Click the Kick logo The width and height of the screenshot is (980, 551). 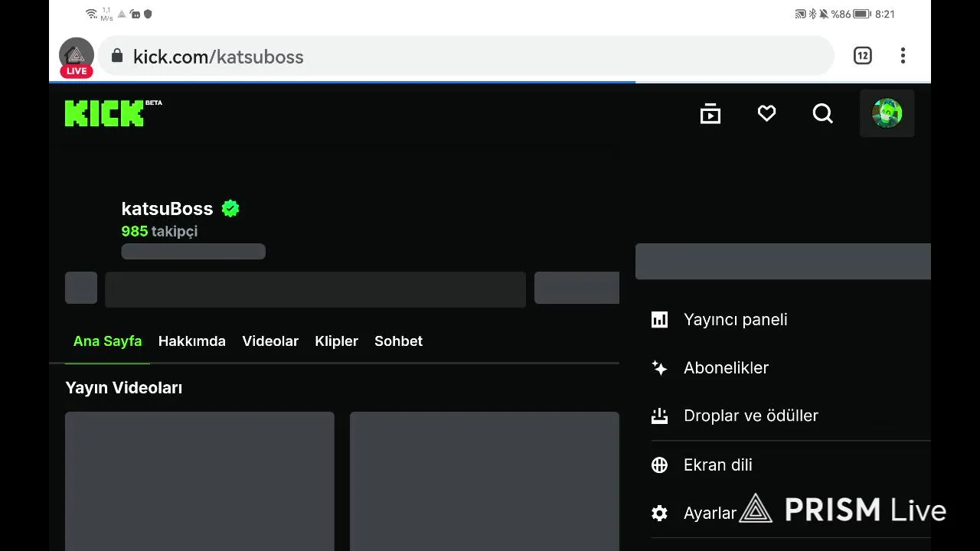105,113
